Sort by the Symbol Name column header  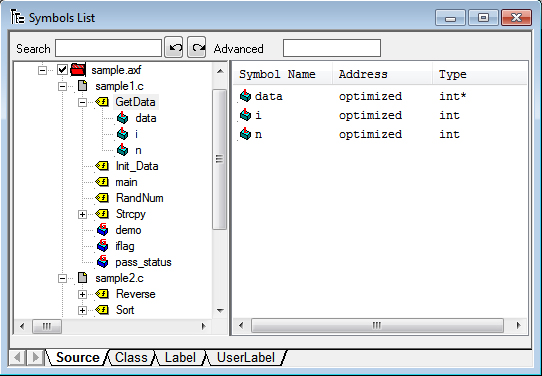pos(282,74)
